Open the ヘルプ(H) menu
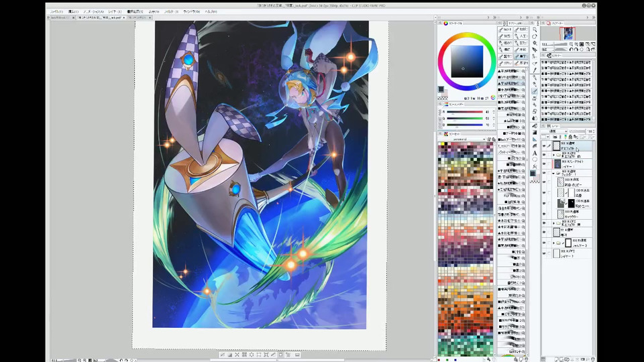The height and width of the screenshot is (362, 644). (x=211, y=11)
